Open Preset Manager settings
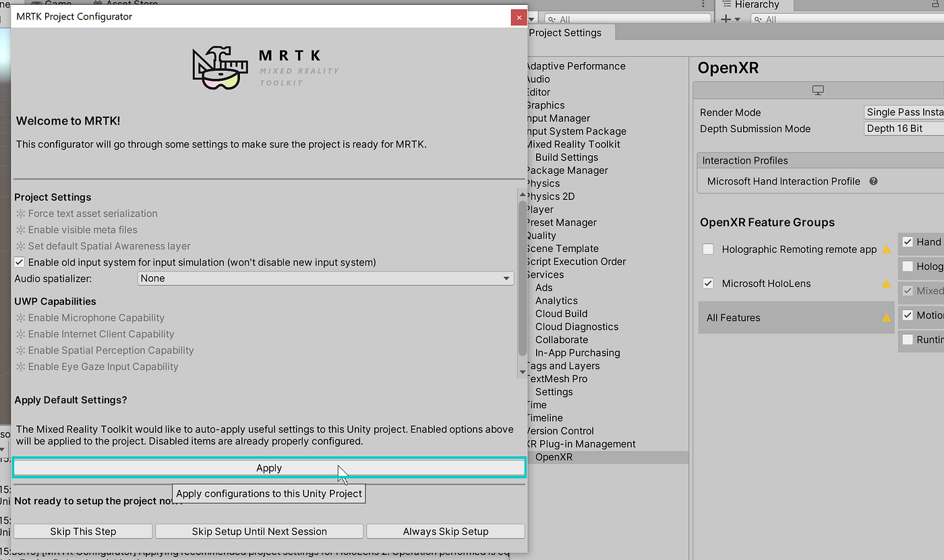 tap(562, 222)
